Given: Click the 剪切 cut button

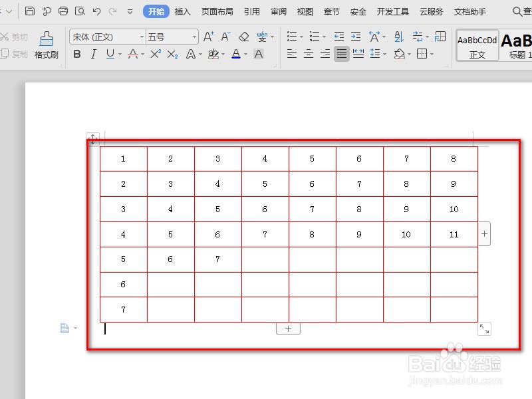Looking at the screenshot, I should pos(14,37).
